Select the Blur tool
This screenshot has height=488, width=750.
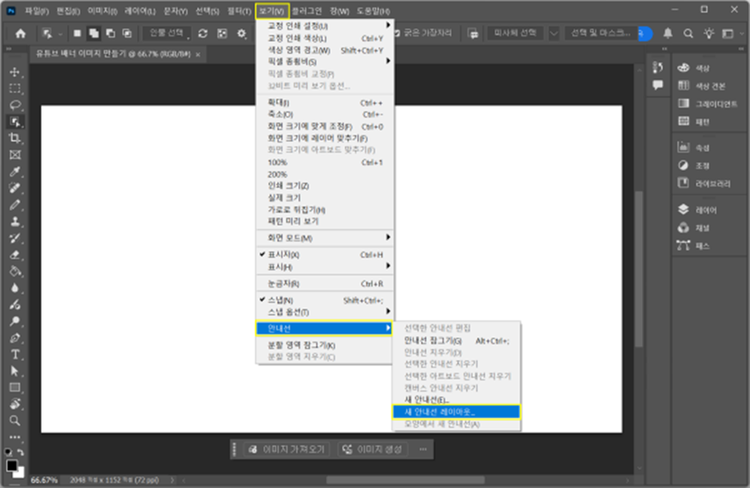point(15,288)
